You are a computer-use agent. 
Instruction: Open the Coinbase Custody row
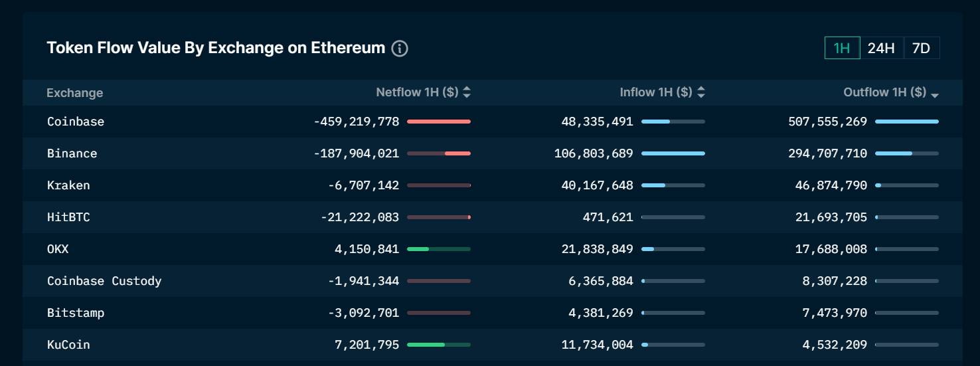click(x=493, y=281)
